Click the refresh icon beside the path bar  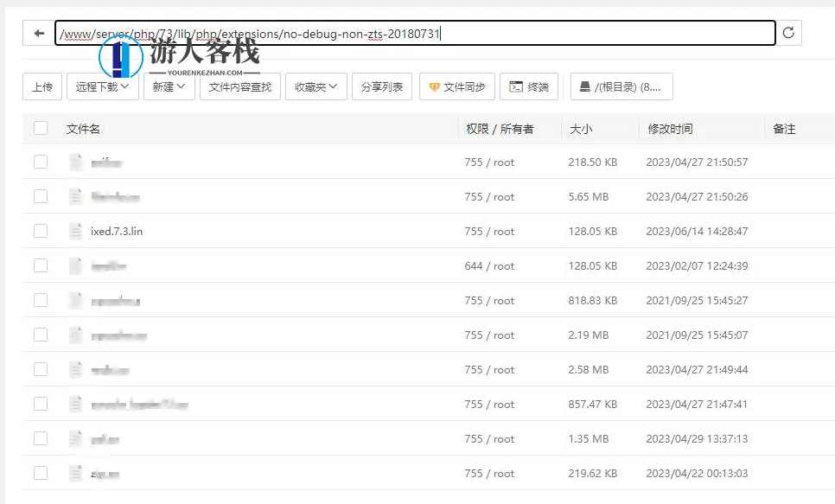[x=788, y=32]
